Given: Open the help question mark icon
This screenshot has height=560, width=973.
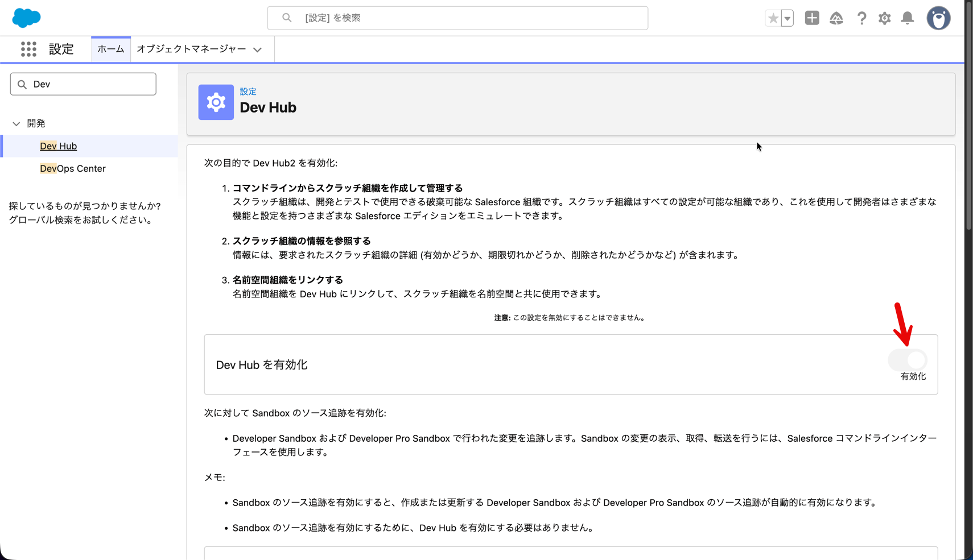Looking at the screenshot, I should pyautogui.click(x=861, y=18).
